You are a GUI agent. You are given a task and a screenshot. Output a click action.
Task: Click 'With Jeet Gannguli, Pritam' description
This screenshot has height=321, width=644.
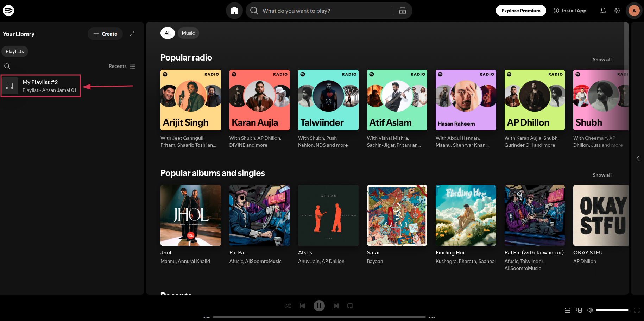click(188, 141)
